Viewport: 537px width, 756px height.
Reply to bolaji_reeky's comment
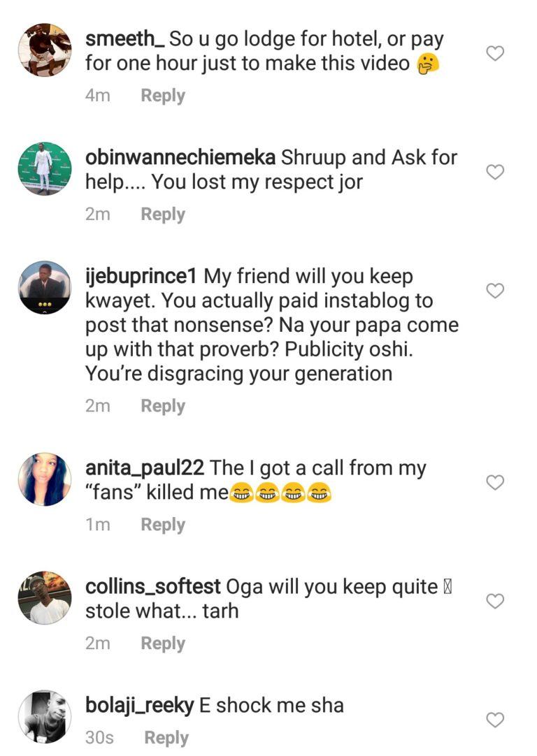click(x=166, y=738)
